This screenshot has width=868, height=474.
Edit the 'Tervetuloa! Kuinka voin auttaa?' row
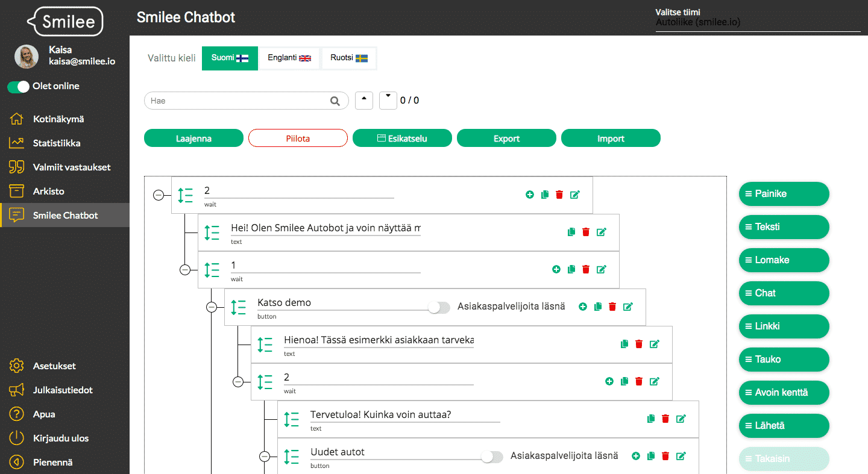681,419
